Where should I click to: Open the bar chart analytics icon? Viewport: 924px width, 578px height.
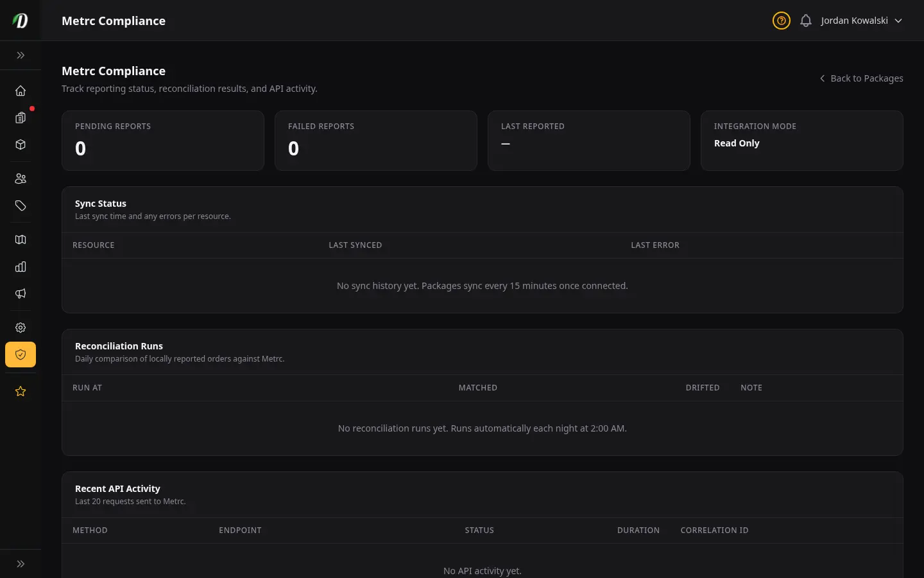(x=21, y=267)
